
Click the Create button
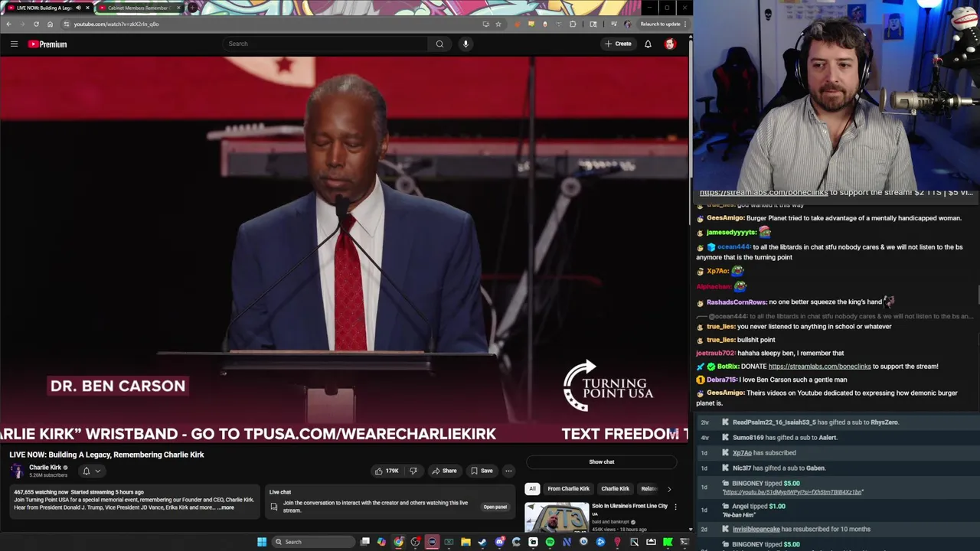618,44
